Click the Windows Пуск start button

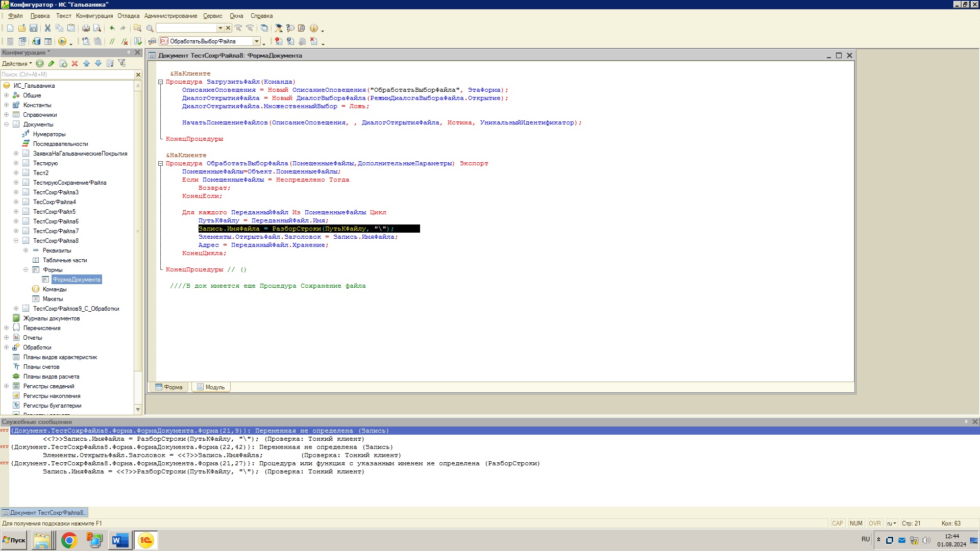14,540
